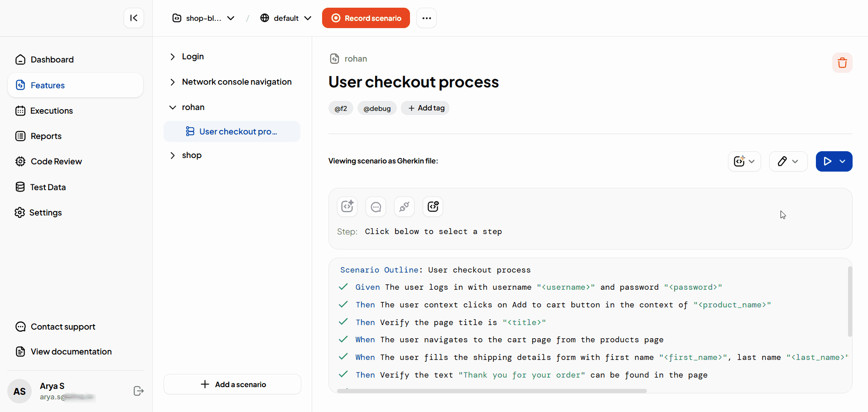Select the code preview icon with eye overlay
The width and height of the screenshot is (868, 412).
[x=433, y=206]
